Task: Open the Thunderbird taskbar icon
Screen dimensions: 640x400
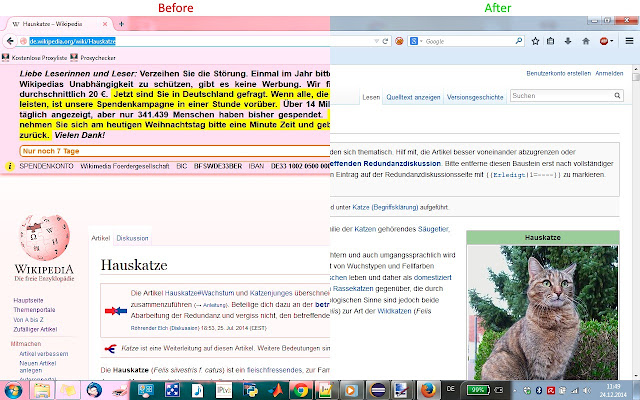Action: 94,391
